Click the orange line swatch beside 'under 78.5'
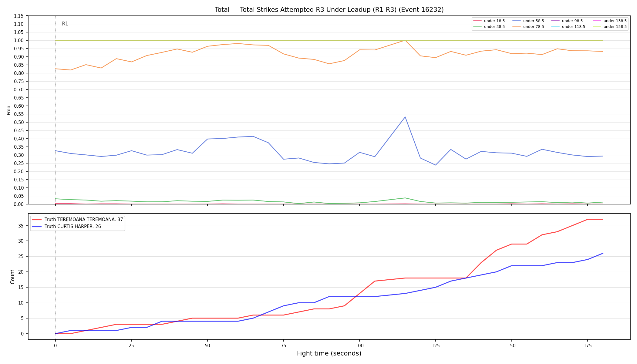 click(x=517, y=27)
